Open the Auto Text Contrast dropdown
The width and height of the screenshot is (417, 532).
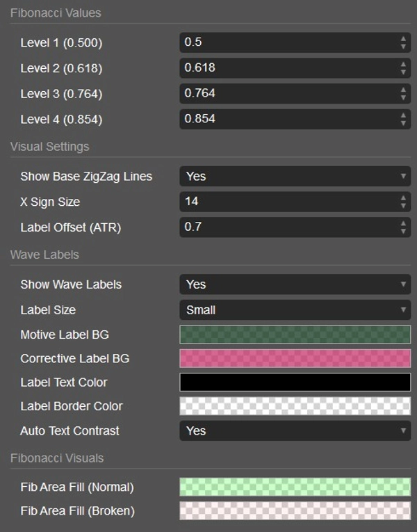pyautogui.click(x=295, y=430)
